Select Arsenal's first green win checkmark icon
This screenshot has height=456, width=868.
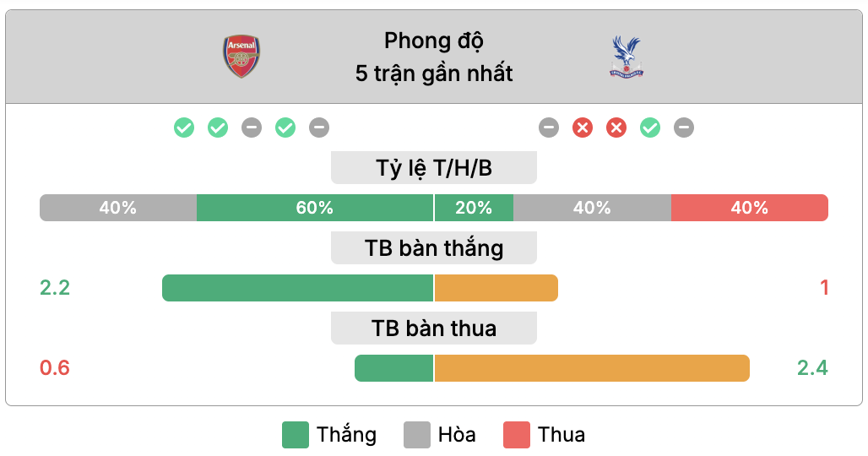click(x=184, y=128)
